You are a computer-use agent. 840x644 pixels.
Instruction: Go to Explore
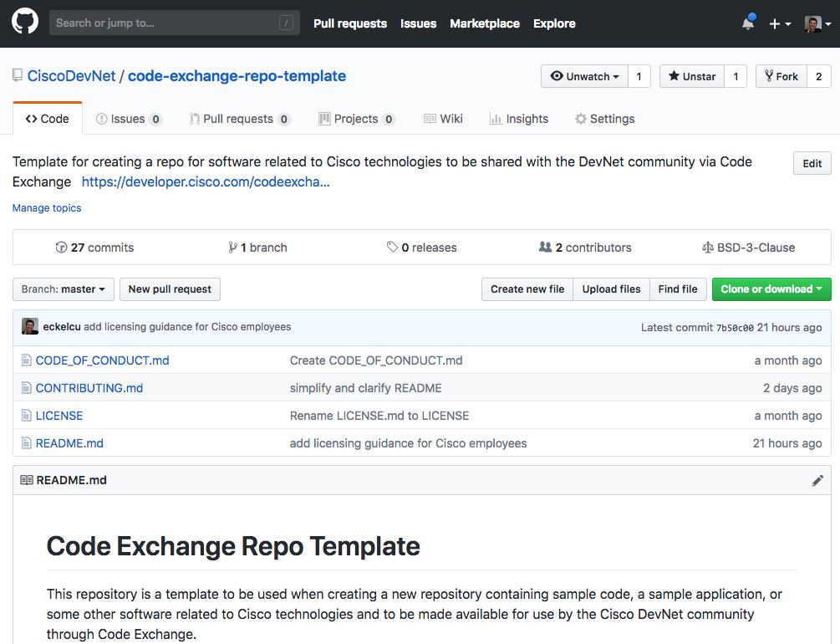[x=554, y=23]
